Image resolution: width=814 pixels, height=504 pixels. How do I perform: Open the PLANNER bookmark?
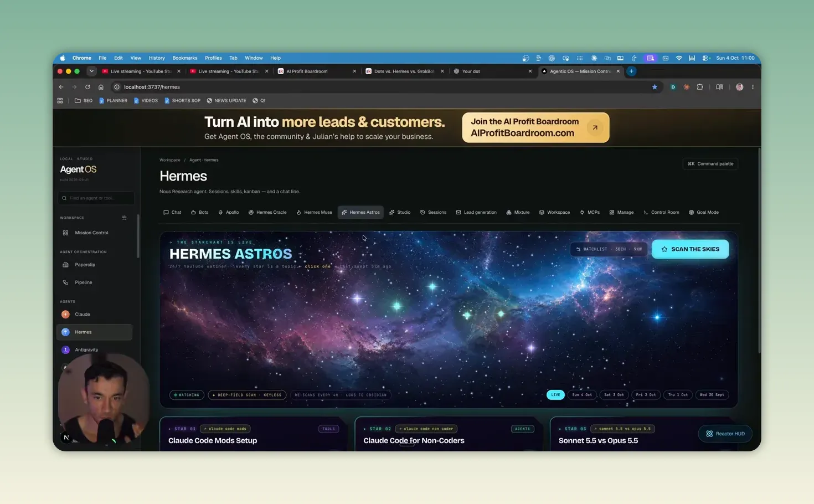coord(113,101)
